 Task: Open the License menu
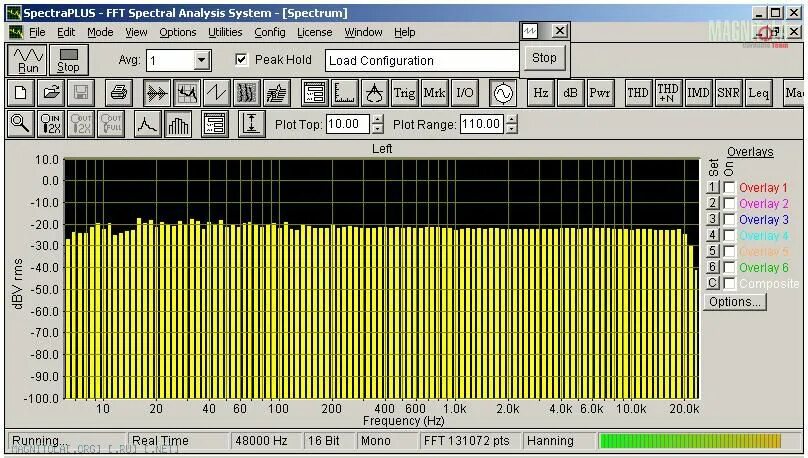click(x=314, y=32)
